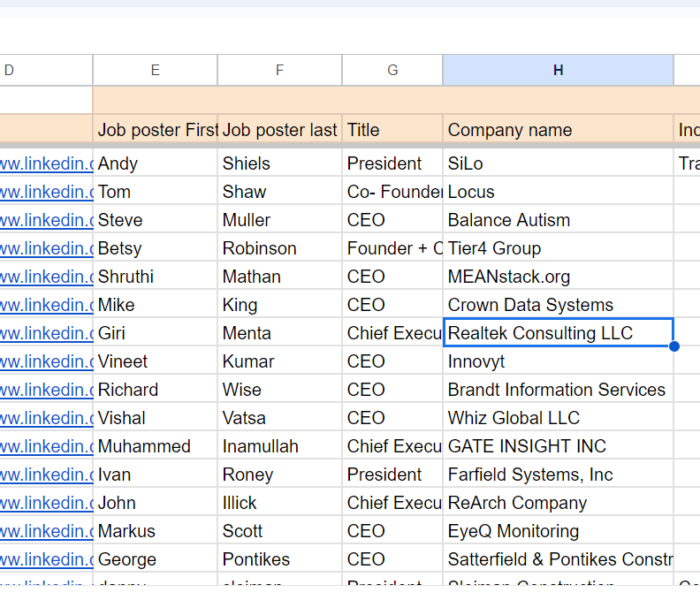This screenshot has width=700, height=600.
Task: Select last name cell 'Inamullah'
Action: click(x=279, y=446)
